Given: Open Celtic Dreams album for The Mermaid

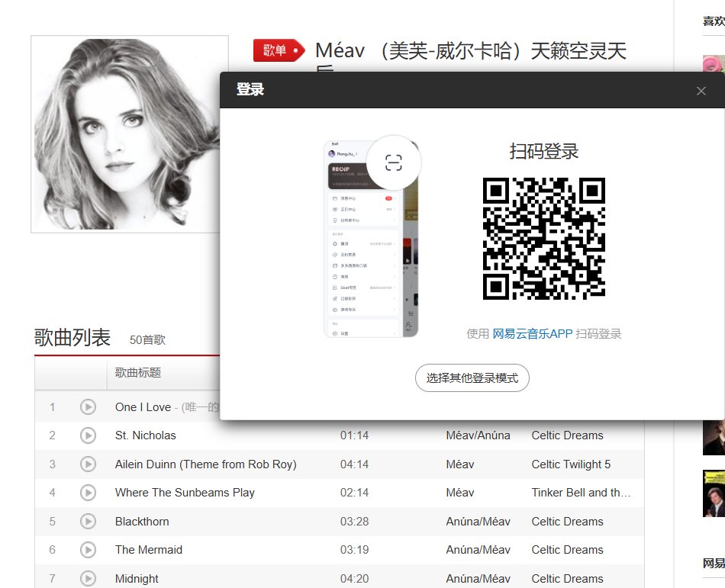Looking at the screenshot, I should tap(567, 550).
